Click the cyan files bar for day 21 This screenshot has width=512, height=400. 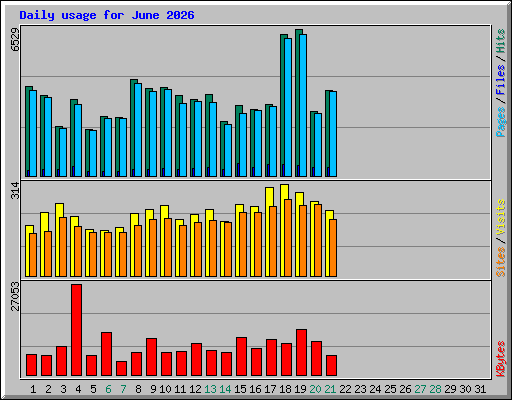click(333, 134)
